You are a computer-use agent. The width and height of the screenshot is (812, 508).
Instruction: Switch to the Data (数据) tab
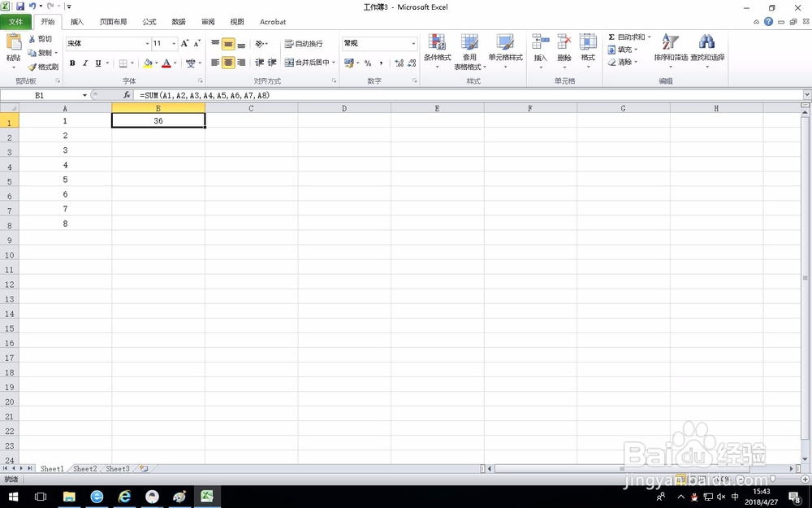(179, 22)
